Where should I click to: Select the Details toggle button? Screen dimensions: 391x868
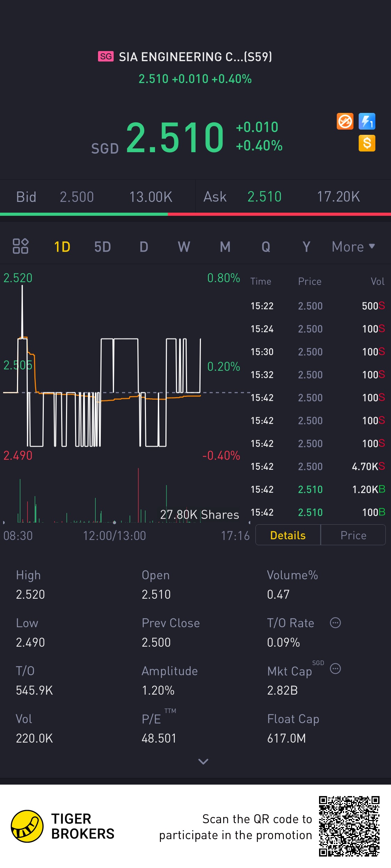tap(288, 535)
